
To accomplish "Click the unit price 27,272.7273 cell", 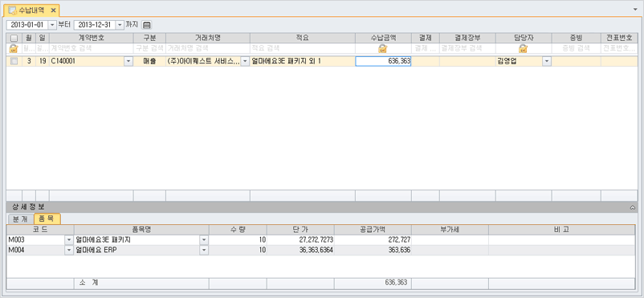I will pyautogui.click(x=300, y=239).
